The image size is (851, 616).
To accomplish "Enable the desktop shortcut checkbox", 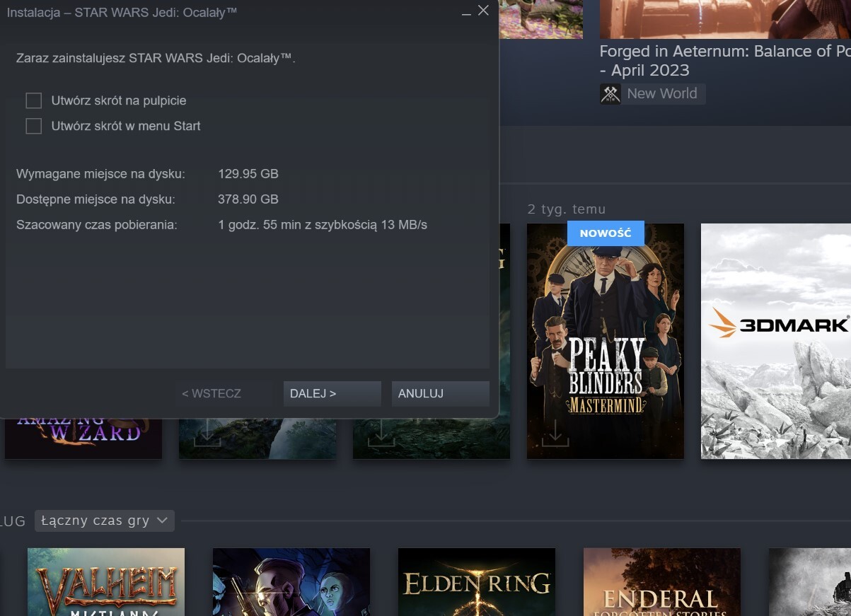I will [33, 100].
